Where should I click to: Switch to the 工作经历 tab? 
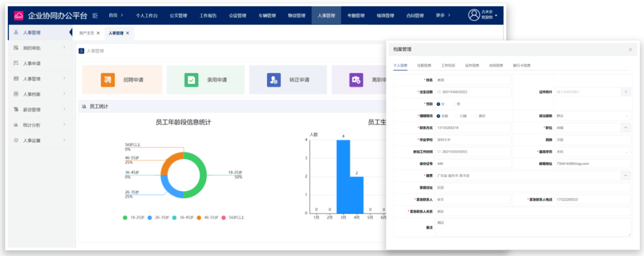click(x=448, y=65)
